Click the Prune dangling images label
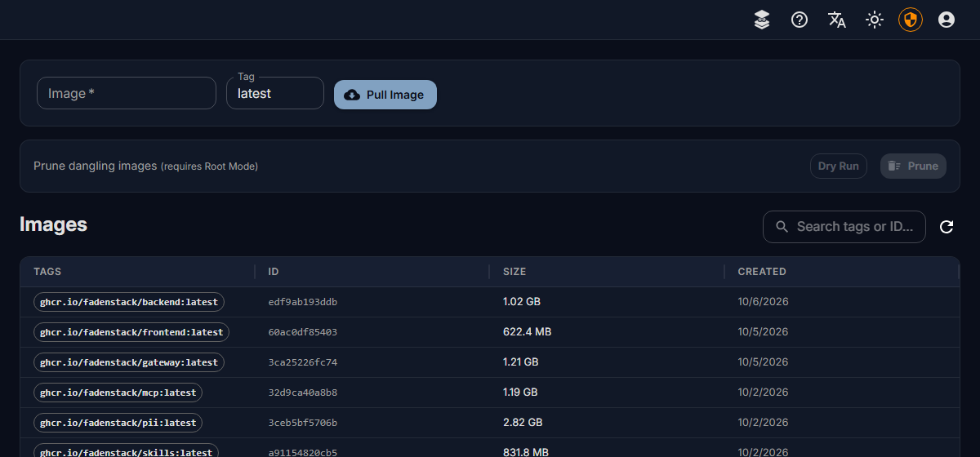 click(95, 166)
